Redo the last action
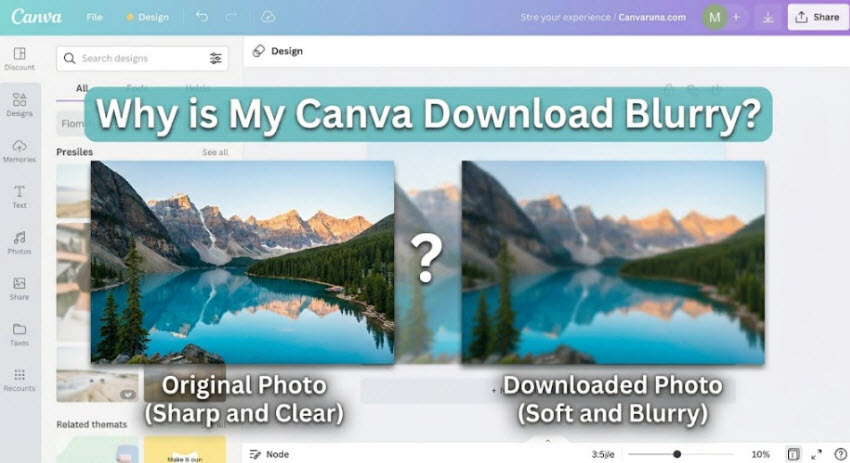Screen dimensions: 850x463 [231, 17]
